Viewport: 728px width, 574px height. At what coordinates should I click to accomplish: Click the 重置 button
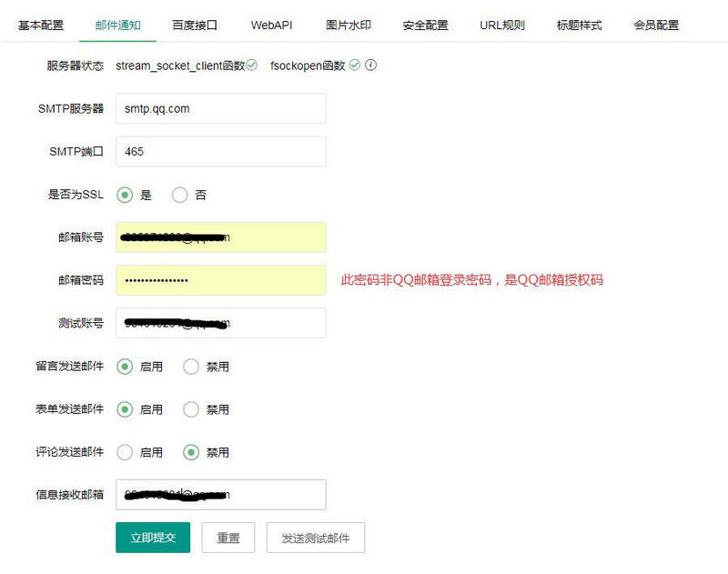[228, 538]
